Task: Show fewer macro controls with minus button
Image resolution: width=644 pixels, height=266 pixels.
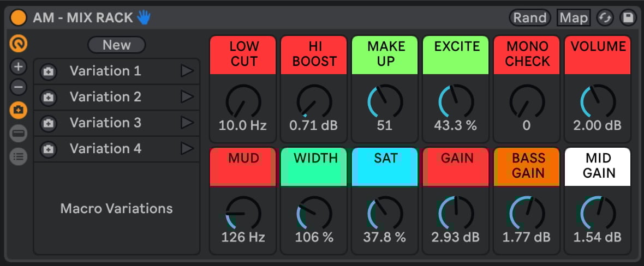Action: [x=18, y=87]
